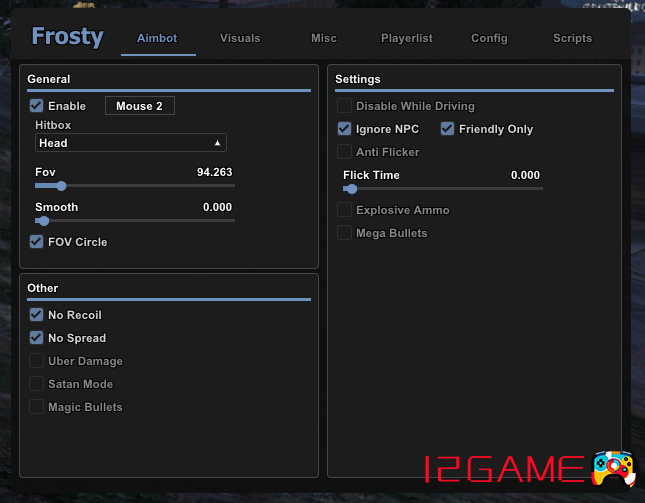Uncheck the Ignore NPC checkbox
This screenshot has width=645, height=503.
345,129
